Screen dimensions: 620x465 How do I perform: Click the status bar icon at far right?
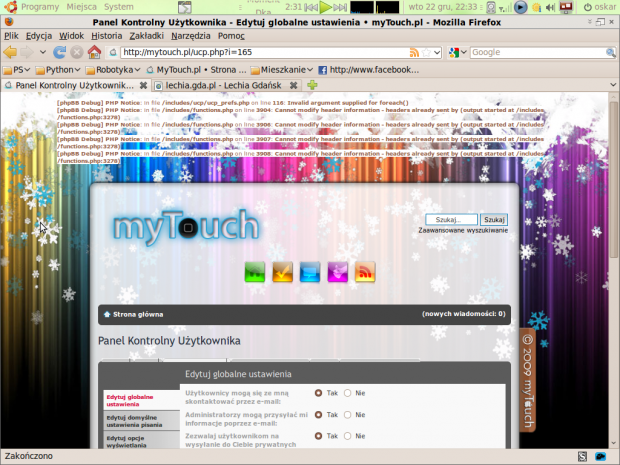(601, 456)
